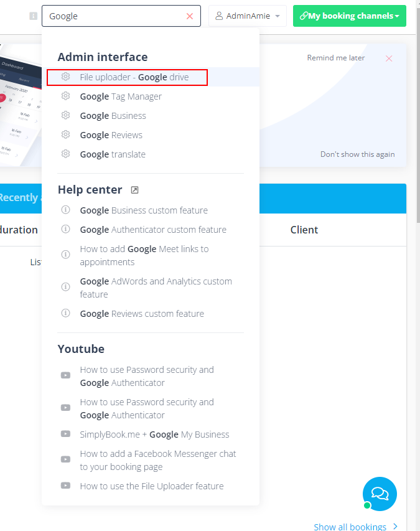Click the user icon in AdminAmie menu

tap(219, 16)
